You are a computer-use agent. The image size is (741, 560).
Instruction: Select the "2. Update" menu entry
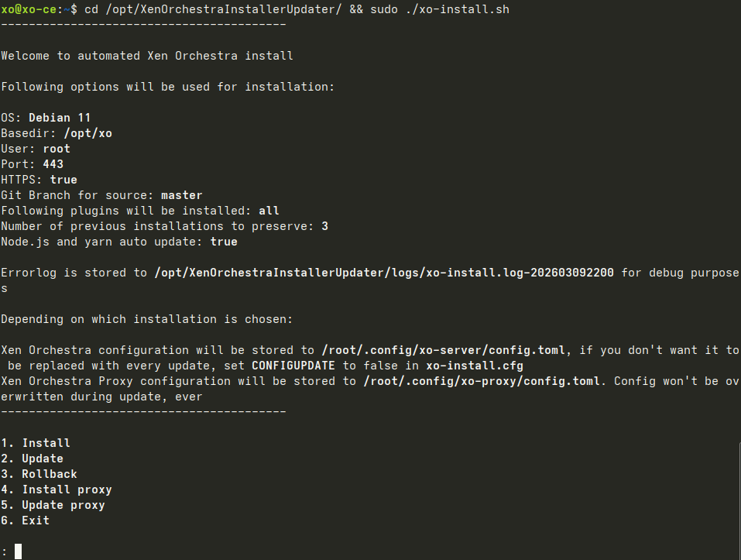[33, 459]
